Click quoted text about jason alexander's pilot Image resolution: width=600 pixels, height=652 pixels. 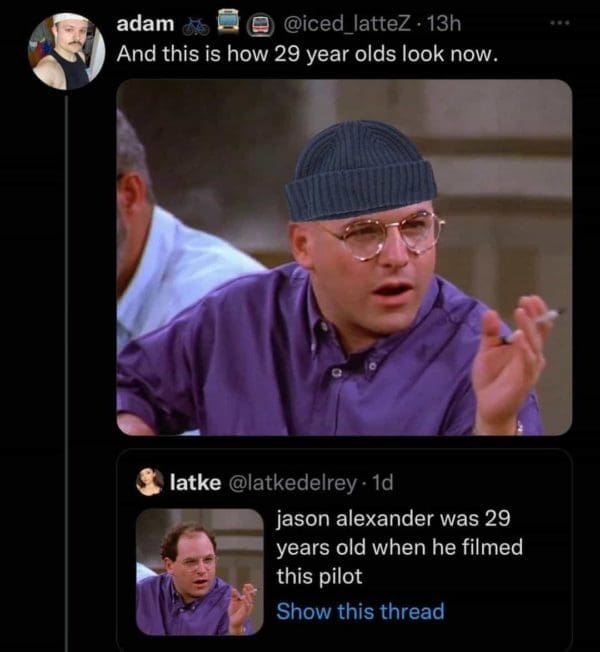pos(400,547)
